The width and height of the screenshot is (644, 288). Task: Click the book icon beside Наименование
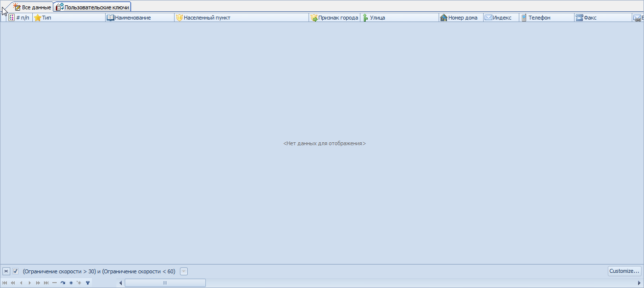pyautogui.click(x=111, y=18)
